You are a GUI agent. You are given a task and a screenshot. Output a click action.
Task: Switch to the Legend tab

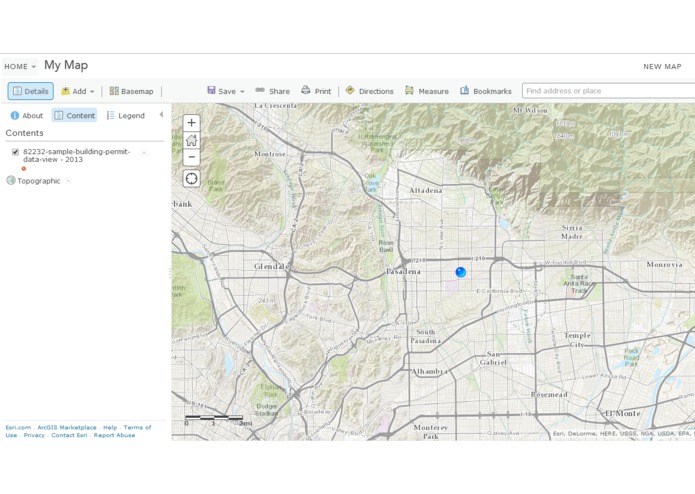coord(126,116)
